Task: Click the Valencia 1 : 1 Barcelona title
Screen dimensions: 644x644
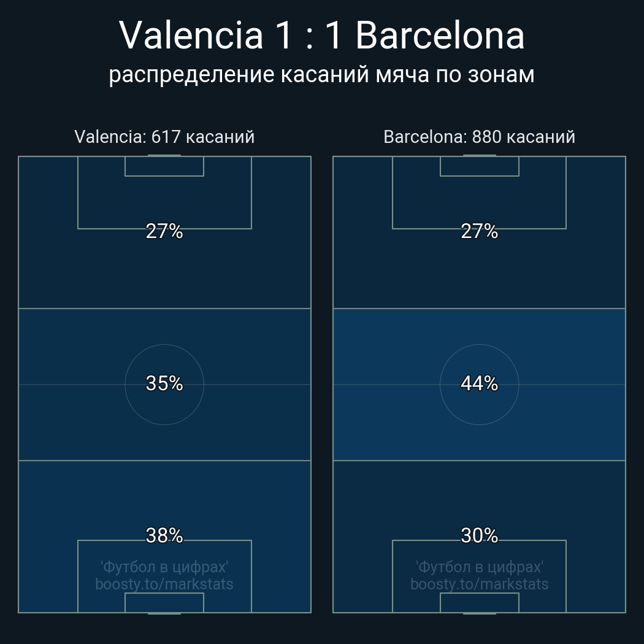Action: click(322, 36)
